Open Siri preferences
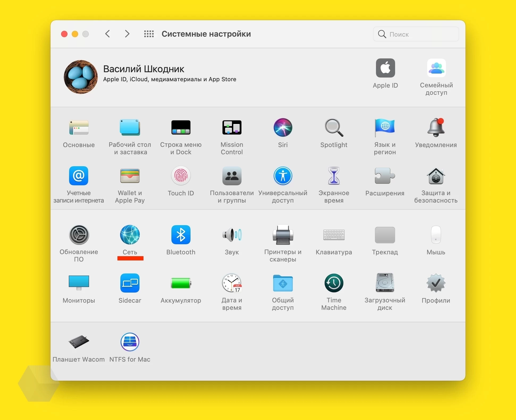516x420 pixels. pyautogui.click(x=283, y=128)
